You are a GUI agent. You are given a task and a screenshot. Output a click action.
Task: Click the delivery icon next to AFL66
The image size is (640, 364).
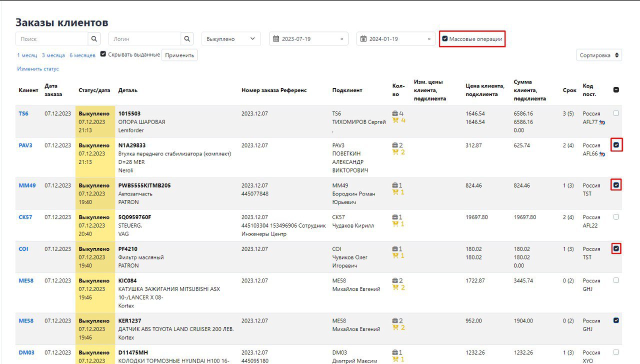(x=602, y=154)
